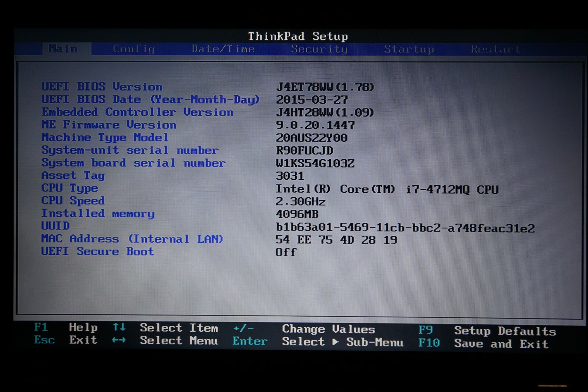Screen dimensions: 588x392
Task: Click the up/down arrows icon
Action: (x=119, y=327)
